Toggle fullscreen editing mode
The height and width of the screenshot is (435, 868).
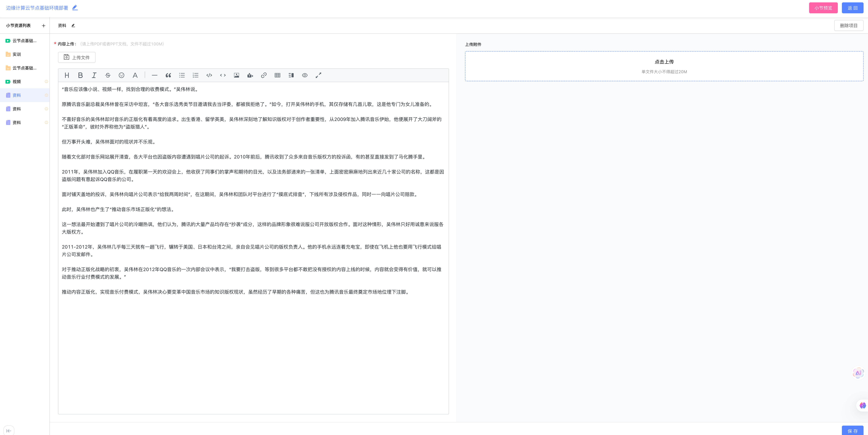[x=318, y=75]
